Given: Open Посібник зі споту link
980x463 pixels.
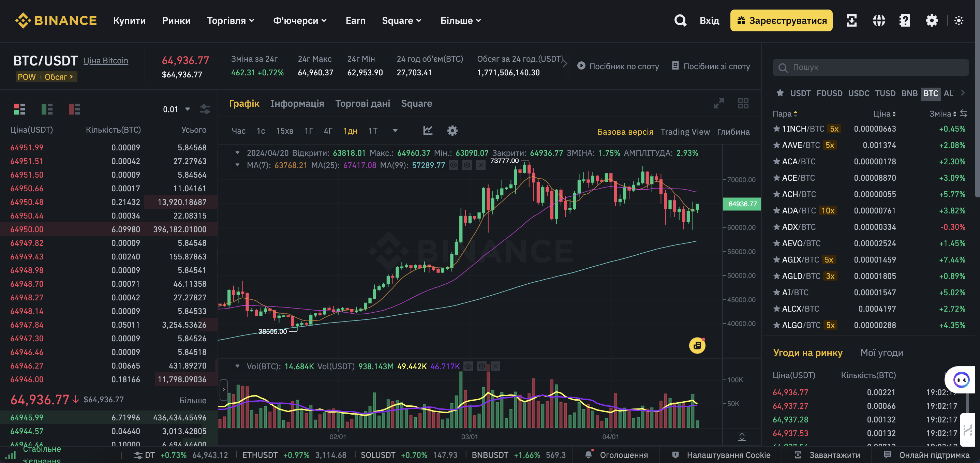Looking at the screenshot, I should click(x=711, y=66).
